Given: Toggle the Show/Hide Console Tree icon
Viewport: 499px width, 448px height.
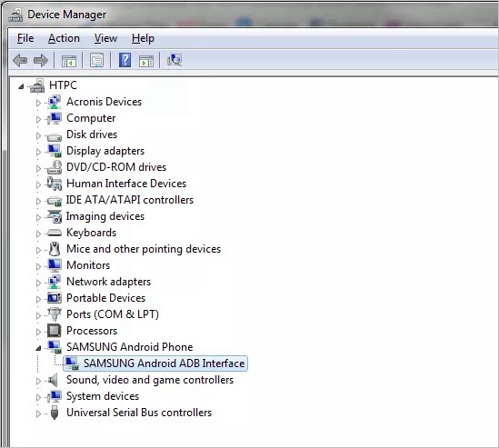Looking at the screenshot, I should click(69, 61).
